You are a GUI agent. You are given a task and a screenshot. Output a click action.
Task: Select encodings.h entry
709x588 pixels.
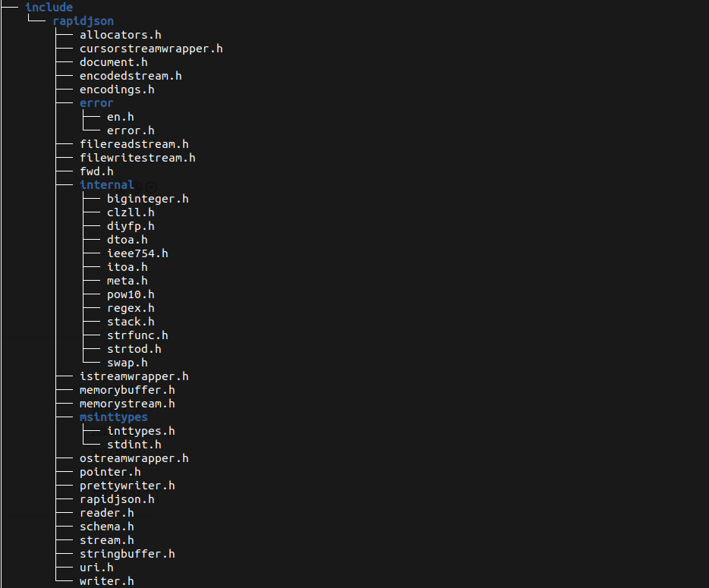coord(117,90)
